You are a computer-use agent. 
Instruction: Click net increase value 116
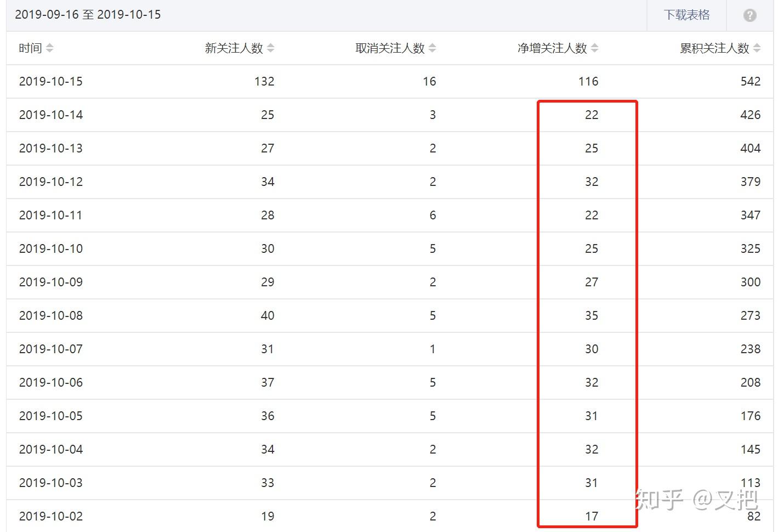pyautogui.click(x=588, y=82)
